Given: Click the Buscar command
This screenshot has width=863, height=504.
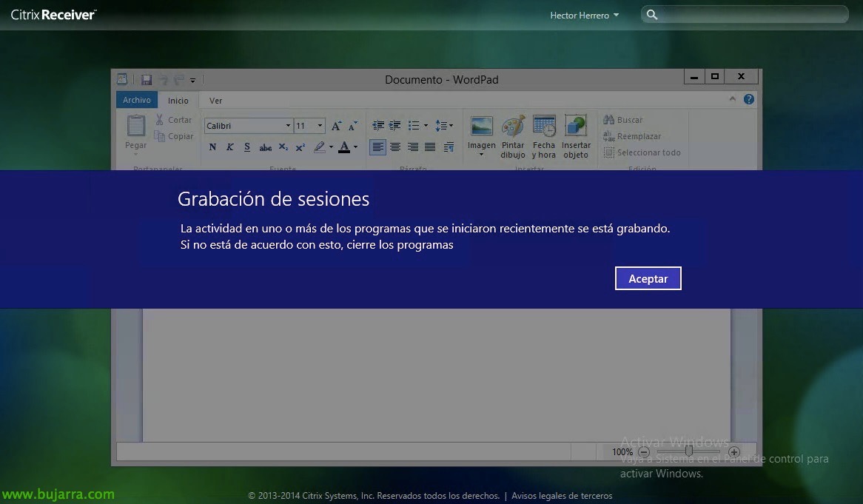Looking at the screenshot, I should pyautogui.click(x=623, y=119).
